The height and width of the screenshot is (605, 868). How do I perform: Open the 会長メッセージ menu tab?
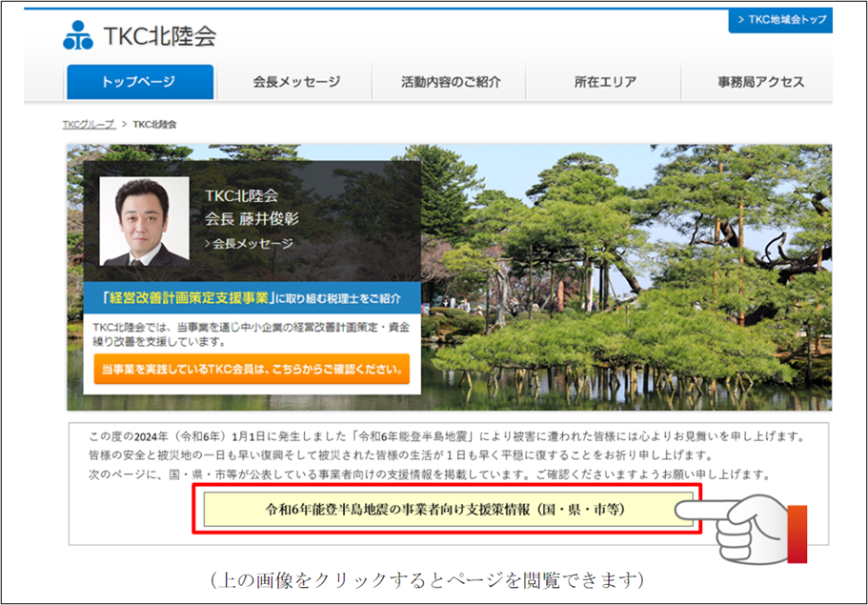pos(296,82)
